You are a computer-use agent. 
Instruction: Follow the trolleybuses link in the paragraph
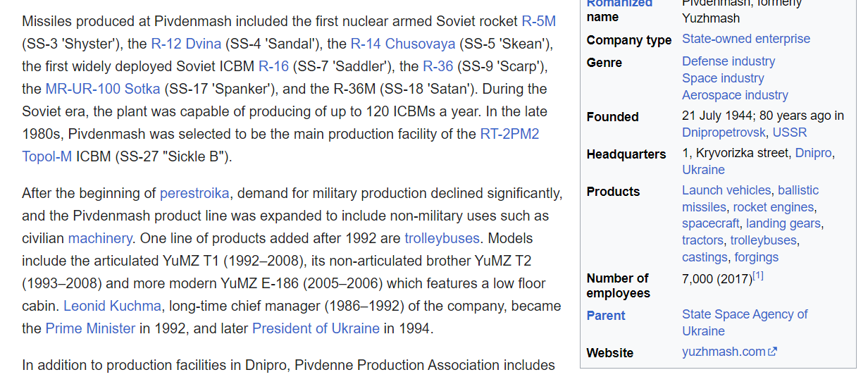pos(442,238)
